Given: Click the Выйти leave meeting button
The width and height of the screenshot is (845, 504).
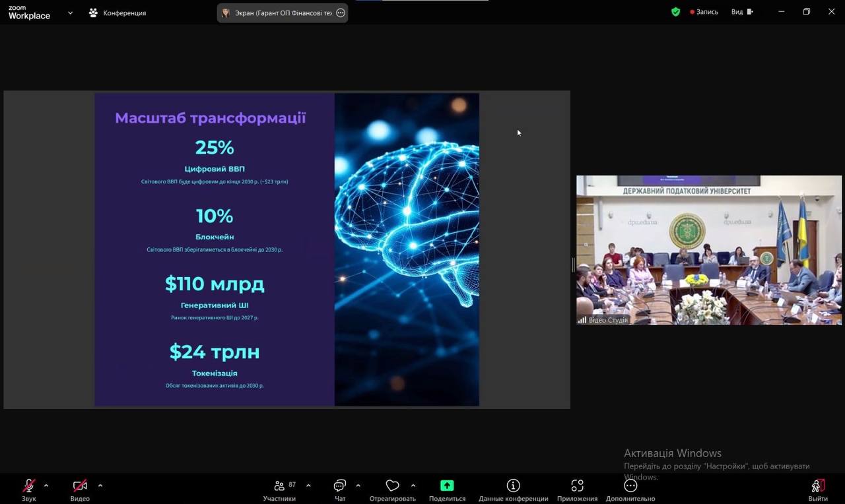Looking at the screenshot, I should (817, 486).
